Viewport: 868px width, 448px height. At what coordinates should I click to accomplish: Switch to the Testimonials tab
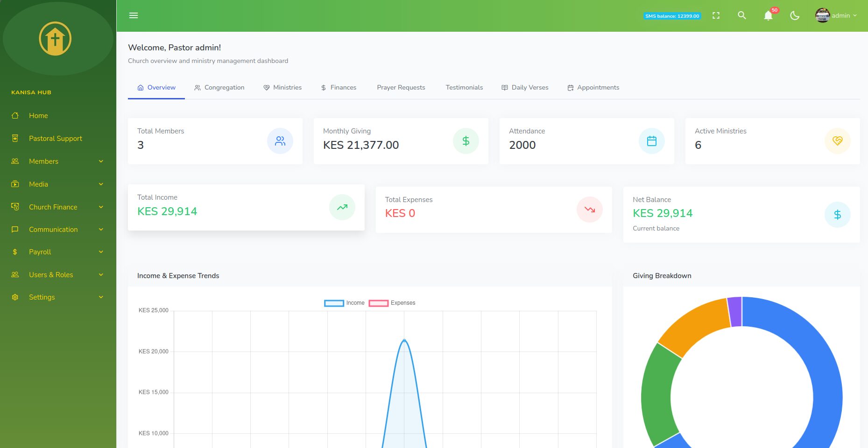[x=464, y=88]
